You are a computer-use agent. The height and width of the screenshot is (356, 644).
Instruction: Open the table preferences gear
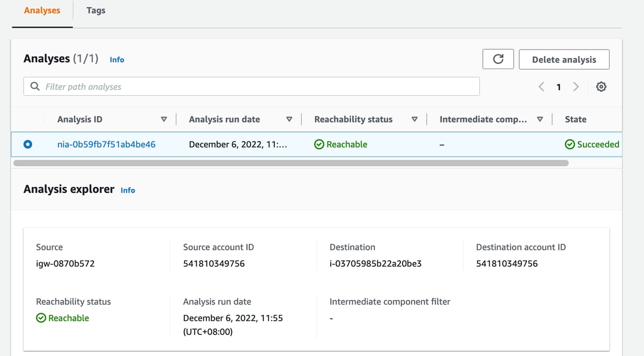tap(601, 86)
